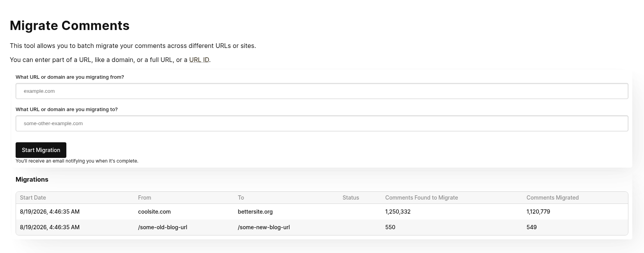Click the To column header
This screenshot has height=253, width=644.
241,198
